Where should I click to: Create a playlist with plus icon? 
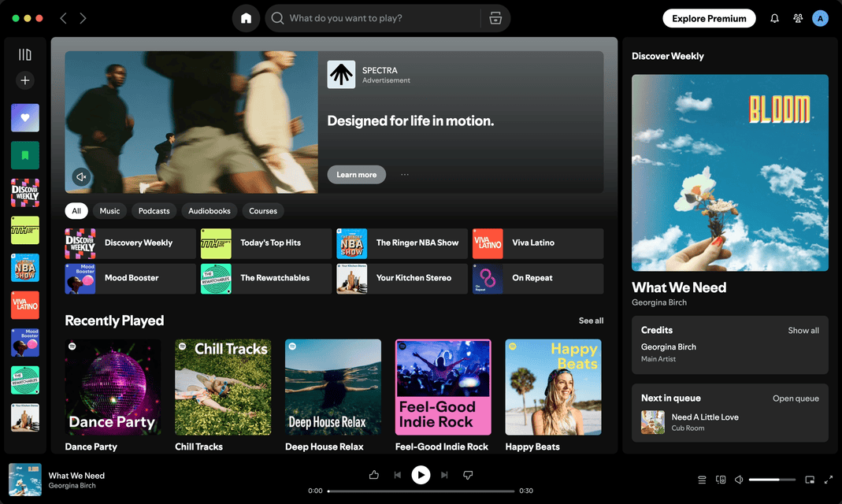point(24,80)
